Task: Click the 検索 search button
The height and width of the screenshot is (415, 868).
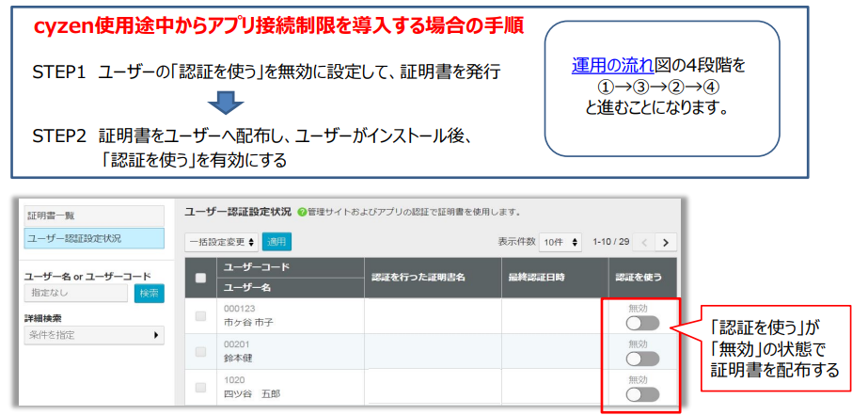Action: click(149, 293)
